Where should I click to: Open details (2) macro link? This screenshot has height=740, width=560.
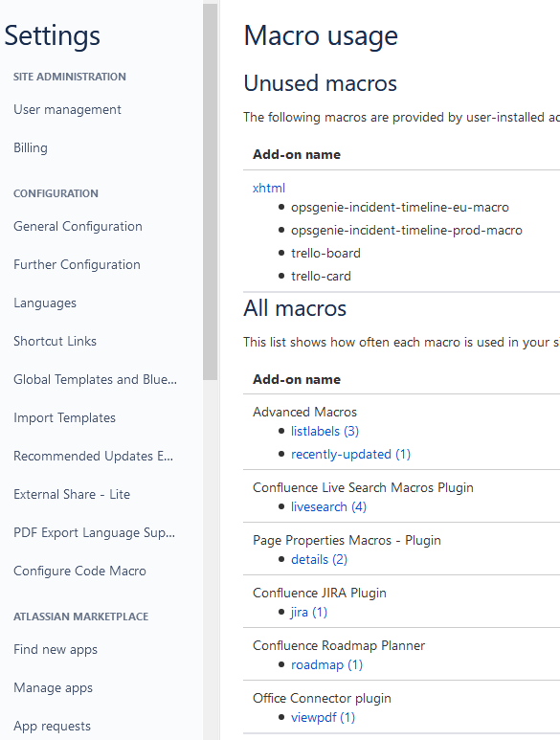[319, 559]
